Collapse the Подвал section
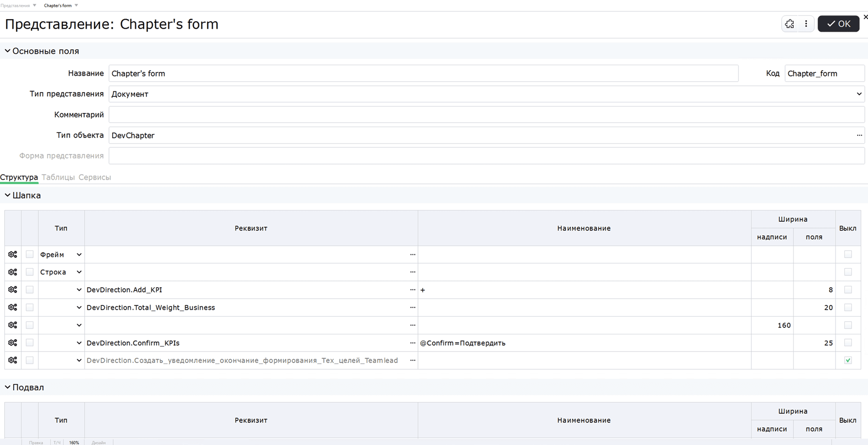Image resolution: width=868 pixels, height=445 pixels. 7,387
